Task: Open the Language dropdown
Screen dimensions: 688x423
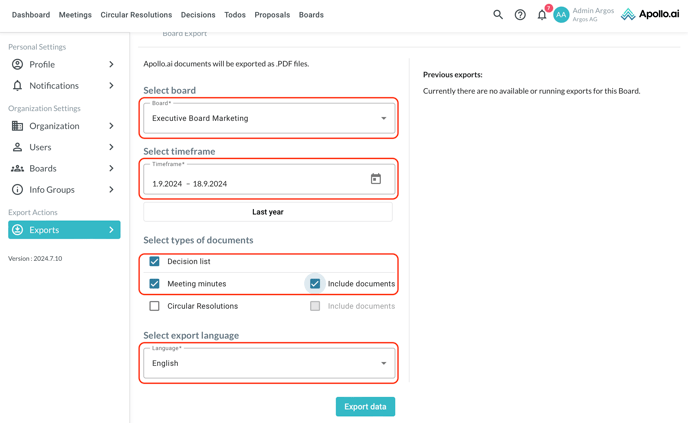Action: click(x=268, y=363)
